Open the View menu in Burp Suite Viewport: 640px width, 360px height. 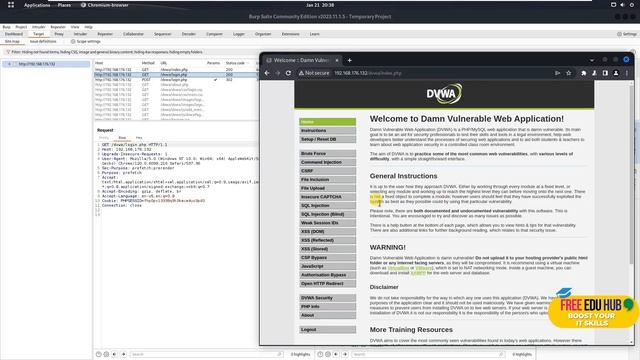coord(75,27)
